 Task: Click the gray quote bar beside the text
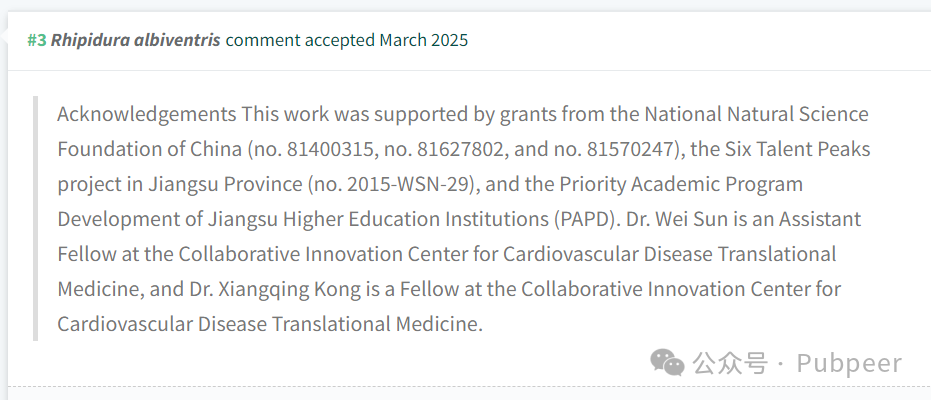(x=36, y=218)
